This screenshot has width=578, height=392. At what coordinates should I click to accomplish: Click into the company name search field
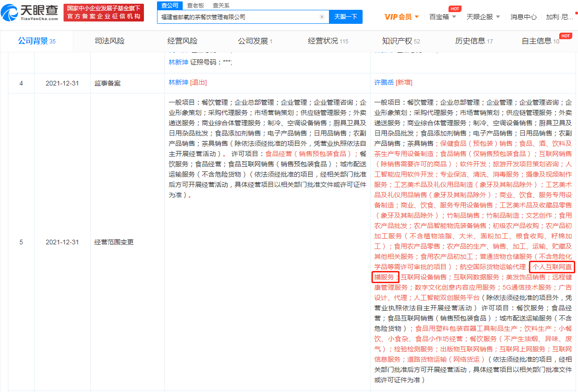[x=238, y=17]
